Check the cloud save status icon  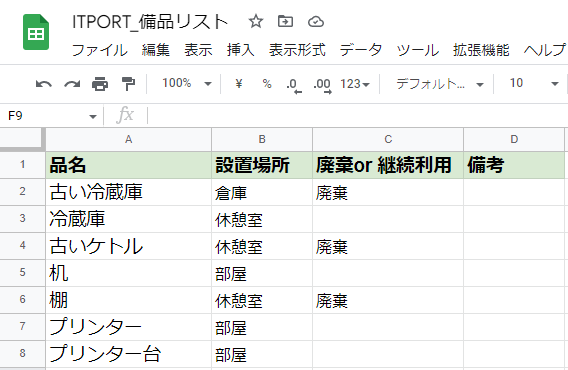click(x=316, y=22)
